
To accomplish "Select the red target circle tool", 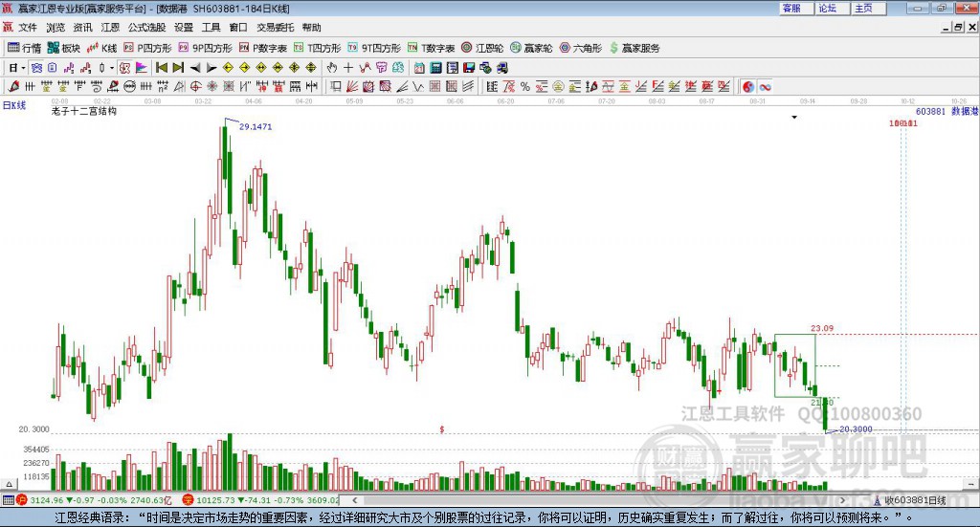I will (x=195, y=87).
